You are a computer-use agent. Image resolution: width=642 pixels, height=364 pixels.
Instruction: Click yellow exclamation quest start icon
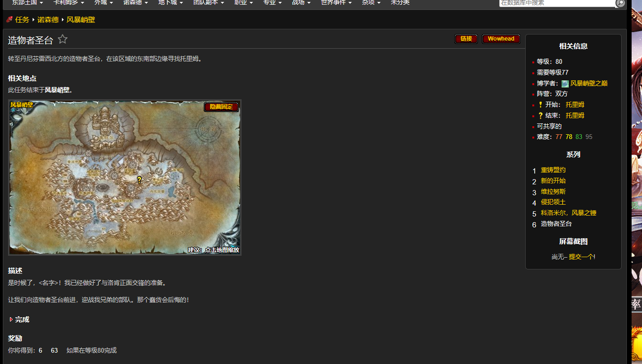[x=540, y=105]
